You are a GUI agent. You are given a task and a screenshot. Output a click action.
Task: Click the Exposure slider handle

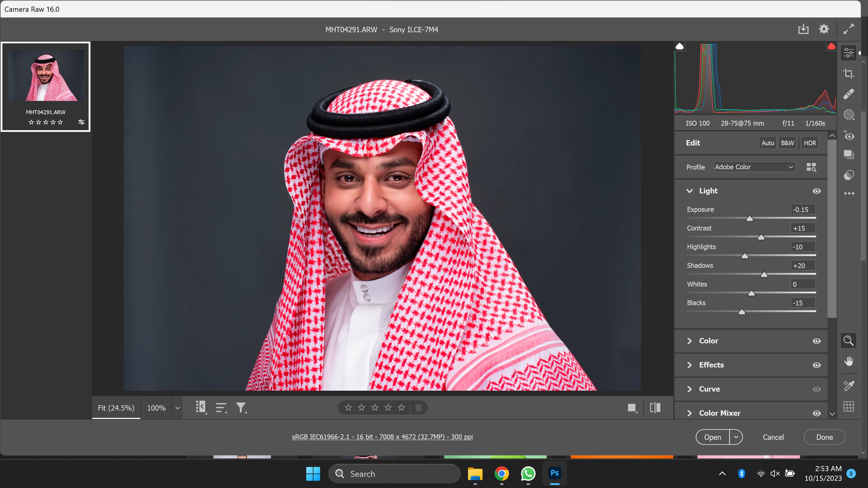749,219
